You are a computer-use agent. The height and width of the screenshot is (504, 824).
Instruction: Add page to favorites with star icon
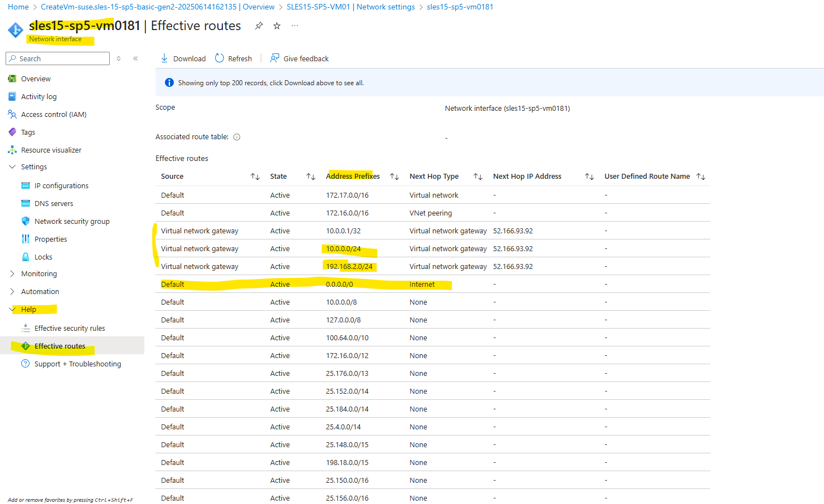(x=277, y=26)
